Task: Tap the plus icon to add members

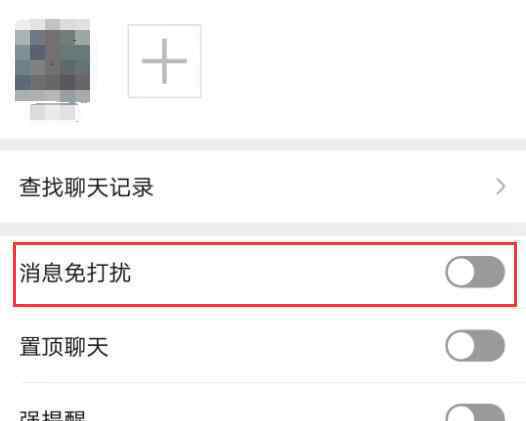Action: [x=164, y=61]
